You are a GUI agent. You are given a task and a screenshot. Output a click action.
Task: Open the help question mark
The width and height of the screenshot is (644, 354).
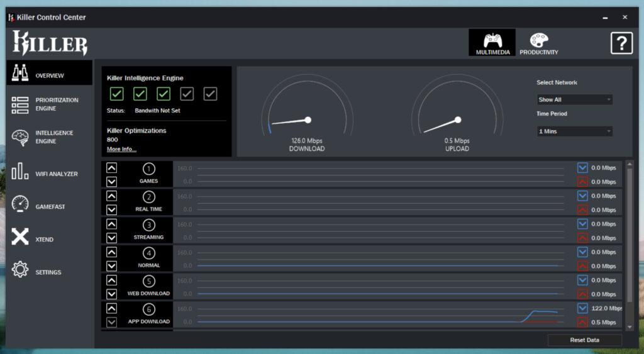621,43
